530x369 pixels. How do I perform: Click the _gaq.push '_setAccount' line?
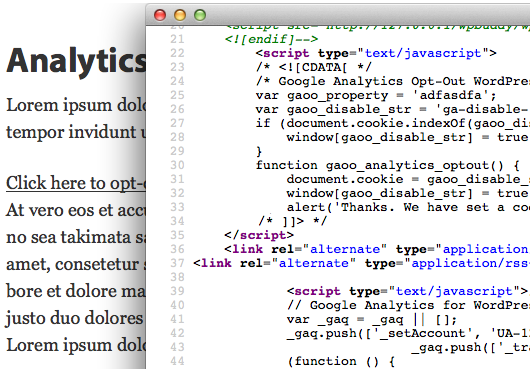(x=408, y=334)
